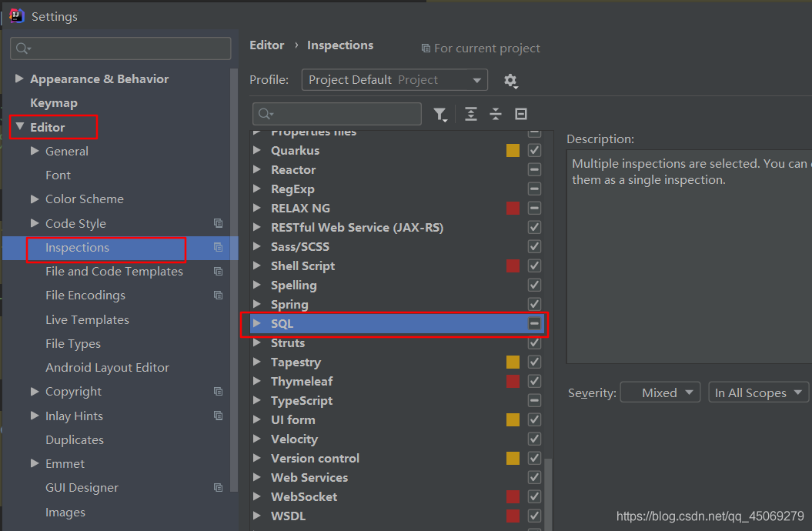Toggle the Reactor inspections checkbox
The image size is (812, 531).
point(534,170)
